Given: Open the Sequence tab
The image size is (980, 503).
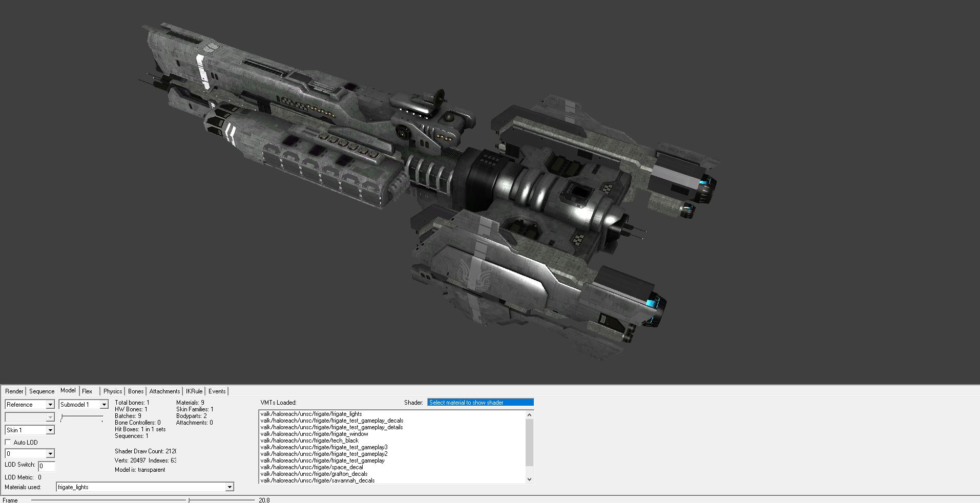Looking at the screenshot, I should pos(41,391).
